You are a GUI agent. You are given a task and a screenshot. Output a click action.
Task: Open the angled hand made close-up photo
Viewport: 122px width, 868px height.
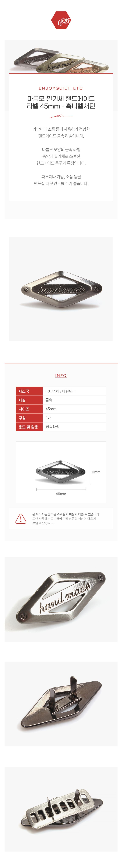pyautogui.click(x=61, y=599)
